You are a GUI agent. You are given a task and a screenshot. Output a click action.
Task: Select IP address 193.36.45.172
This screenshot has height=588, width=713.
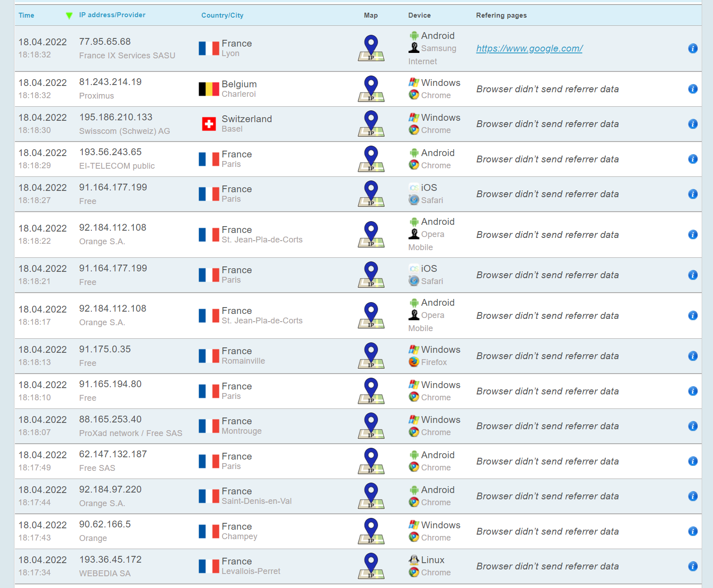[x=110, y=560]
